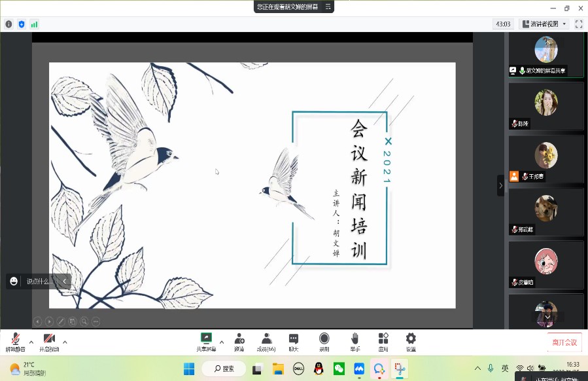Viewport: 588px width, 381px height.
Task: Toggle fullscreen mode icon at top right
Action: coord(579,24)
